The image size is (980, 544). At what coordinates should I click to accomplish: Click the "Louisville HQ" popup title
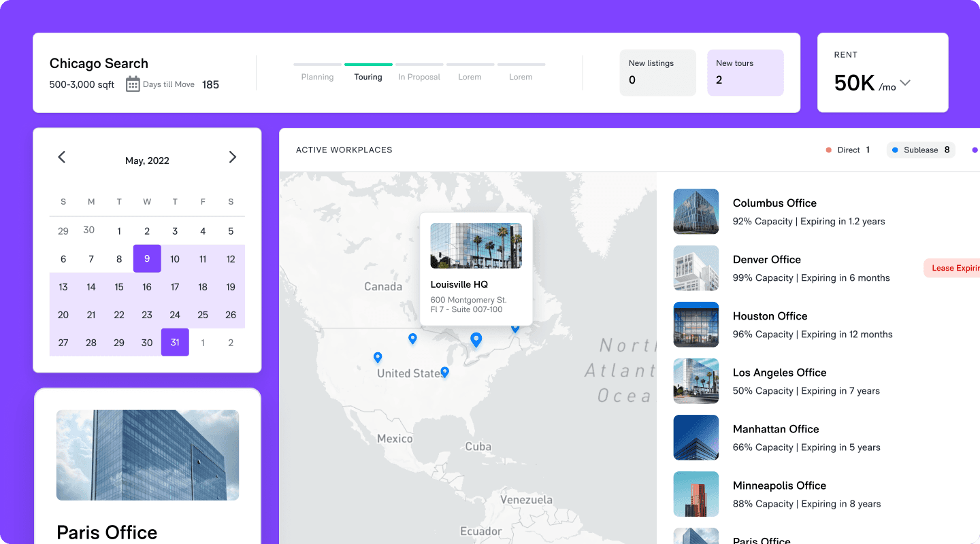pos(459,284)
